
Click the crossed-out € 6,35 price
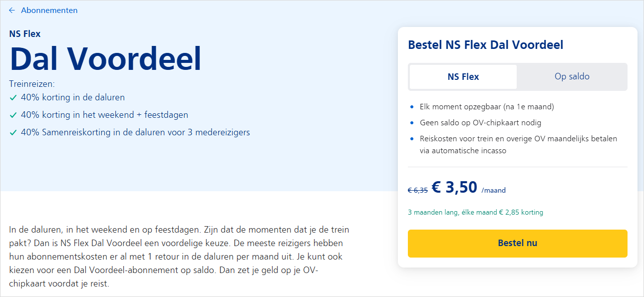(x=417, y=190)
